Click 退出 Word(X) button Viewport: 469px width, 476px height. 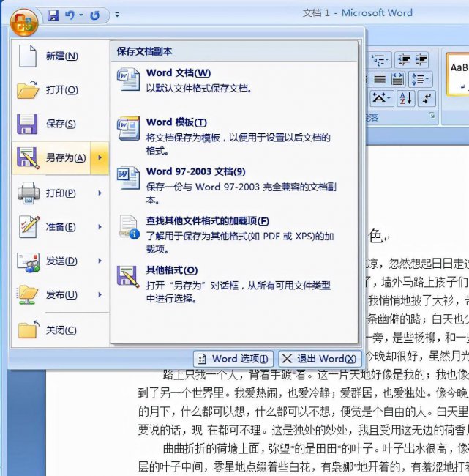click(320, 359)
